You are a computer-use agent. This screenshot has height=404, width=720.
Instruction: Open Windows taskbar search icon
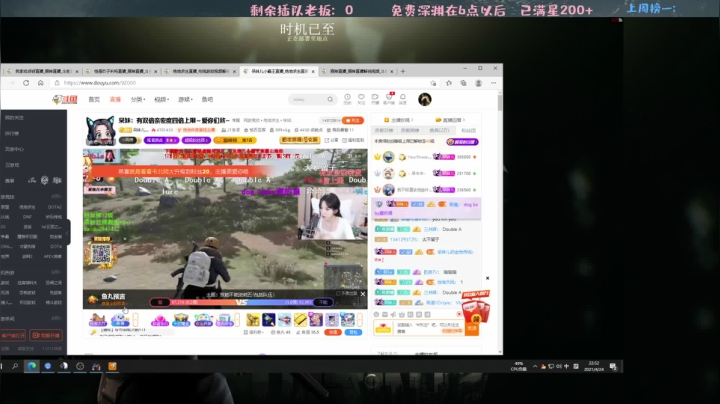pos(15,366)
